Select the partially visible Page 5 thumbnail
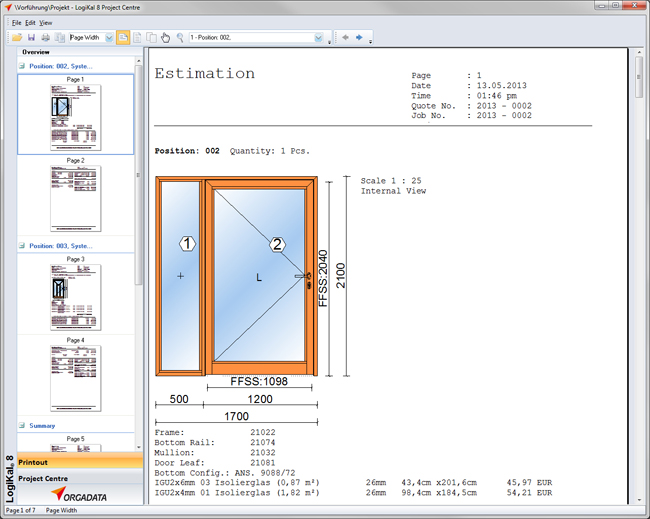The width and height of the screenshot is (650, 519). [x=75, y=448]
